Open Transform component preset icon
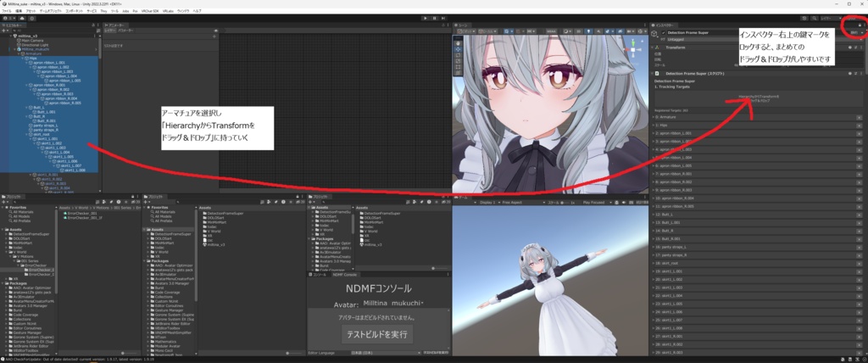868x363 pixels. click(x=856, y=47)
